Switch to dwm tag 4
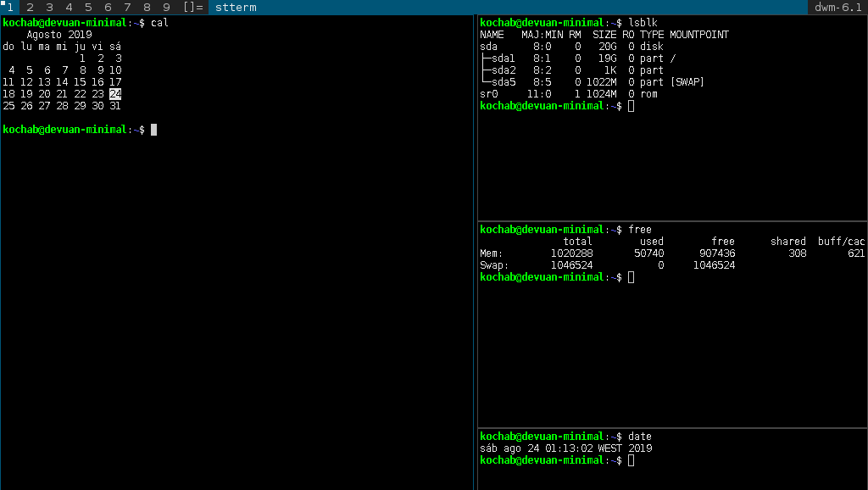This screenshot has height=490, width=868. click(69, 7)
